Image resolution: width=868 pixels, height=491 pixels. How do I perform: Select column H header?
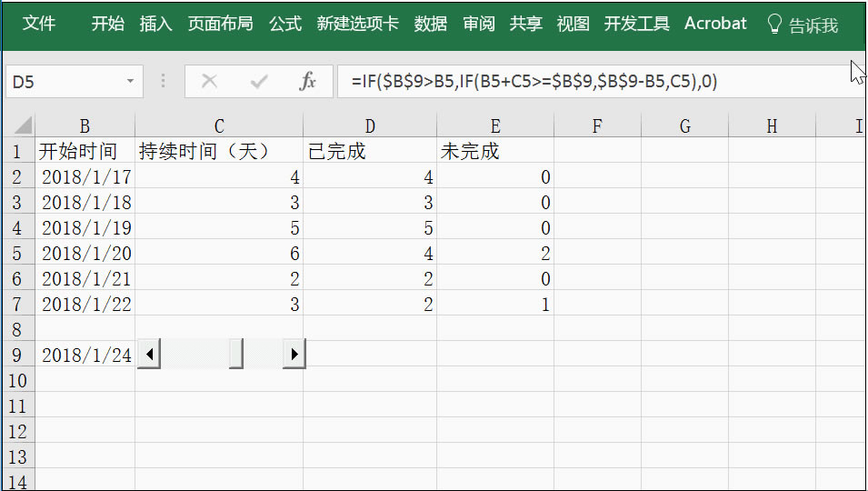click(772, 125)
